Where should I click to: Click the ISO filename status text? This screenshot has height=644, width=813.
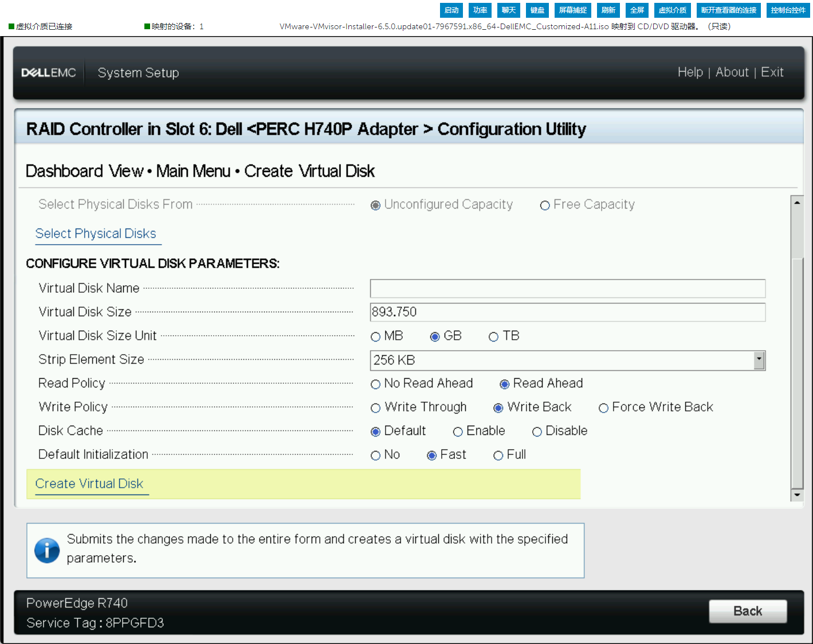coord(505,26)
